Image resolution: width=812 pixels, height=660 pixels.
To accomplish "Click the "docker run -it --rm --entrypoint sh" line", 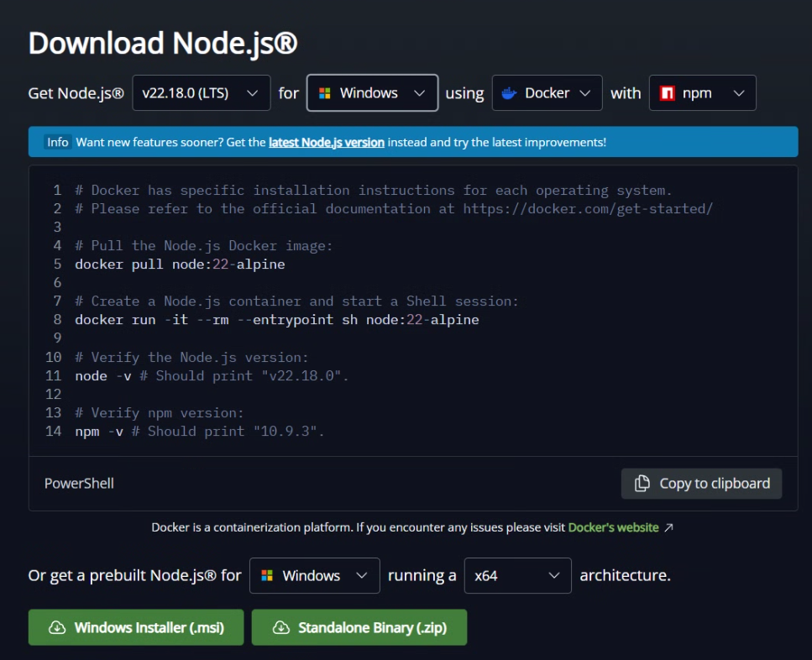I will click(277, 320).
